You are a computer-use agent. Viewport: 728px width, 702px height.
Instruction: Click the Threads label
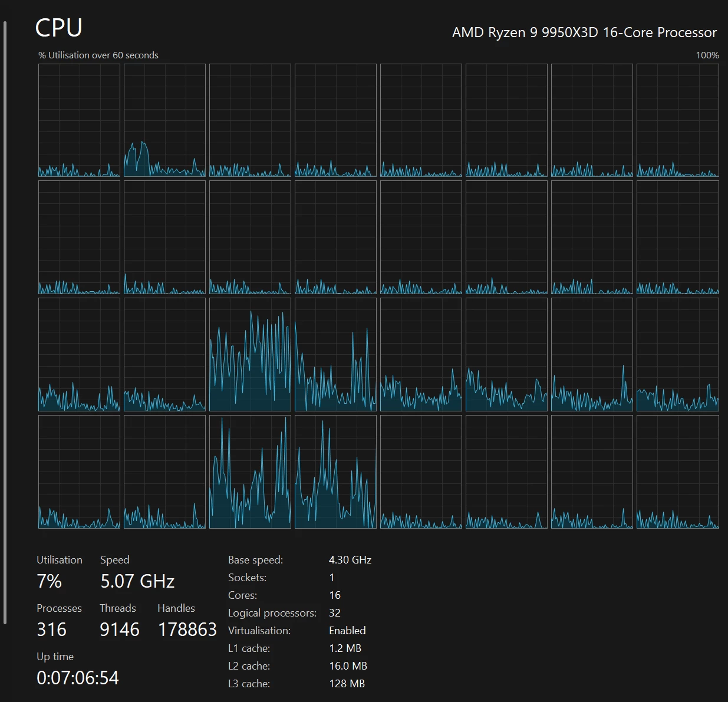(118, 608)
